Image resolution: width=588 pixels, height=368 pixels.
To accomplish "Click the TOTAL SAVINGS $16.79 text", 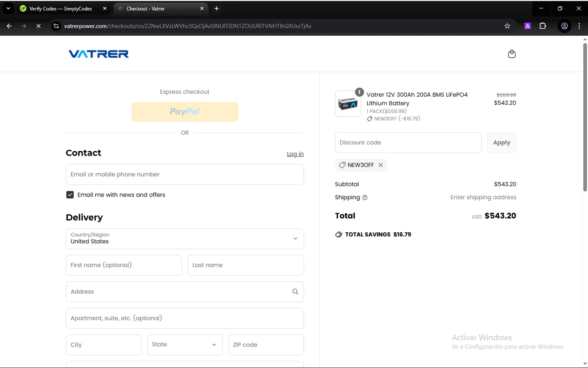I will pyautogui.click(x=378, y=235).
